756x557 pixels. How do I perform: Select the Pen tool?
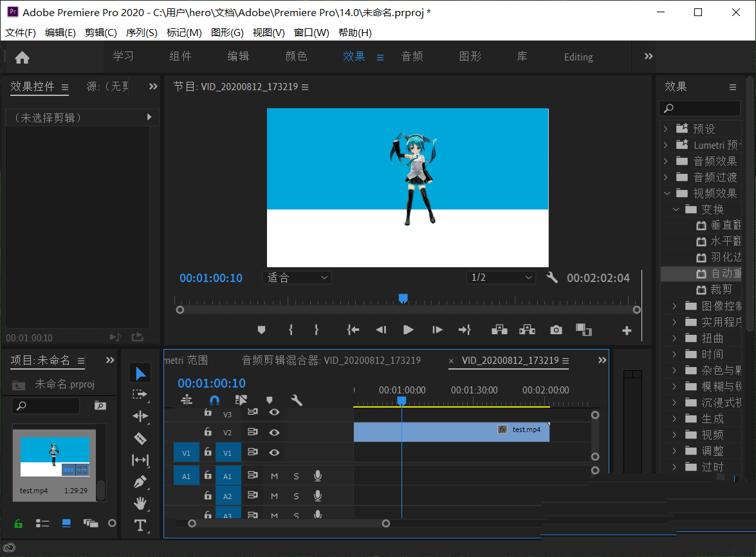coord(140,482)
